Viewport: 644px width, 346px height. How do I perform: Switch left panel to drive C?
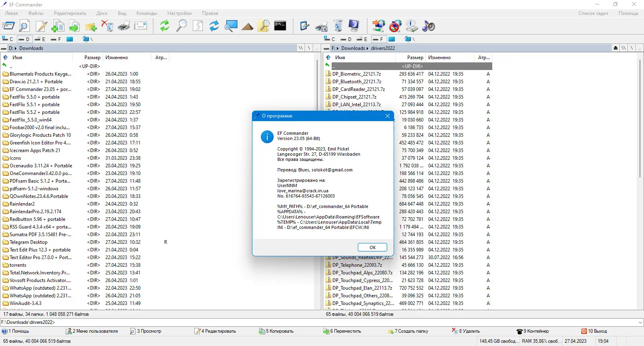coord(8,39)
